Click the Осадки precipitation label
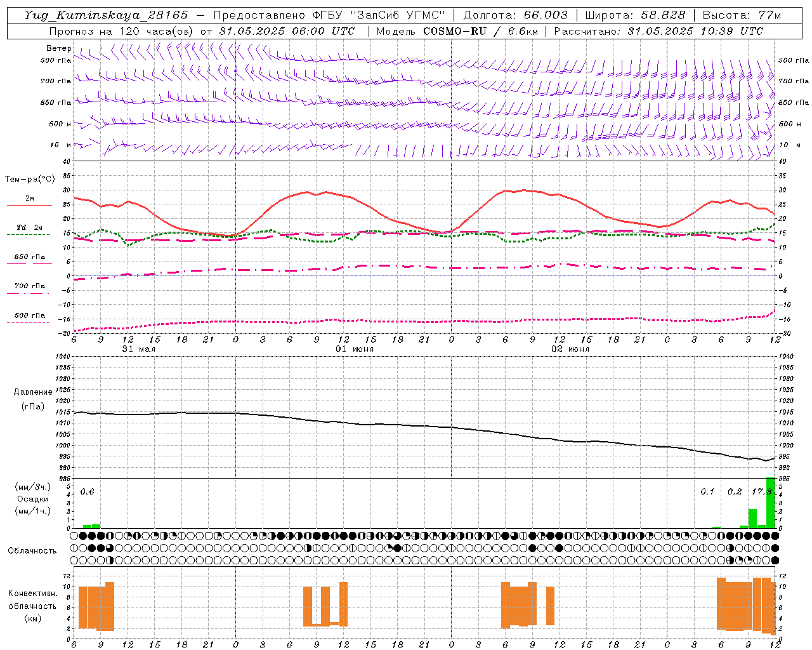Viewport: 812px width, 650px height. (33, 499)
